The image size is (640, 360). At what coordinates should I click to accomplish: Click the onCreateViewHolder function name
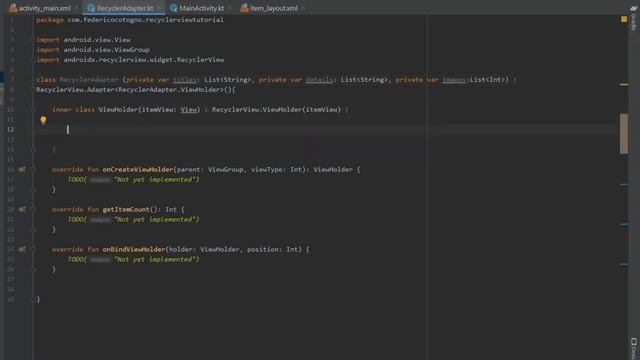pyautogui.click(x=138, y=169)
